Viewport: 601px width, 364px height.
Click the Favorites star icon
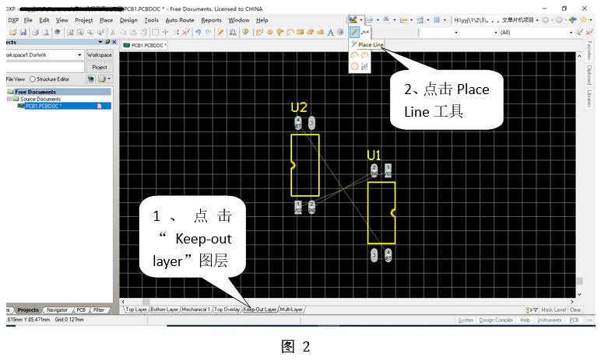point(583,19)
